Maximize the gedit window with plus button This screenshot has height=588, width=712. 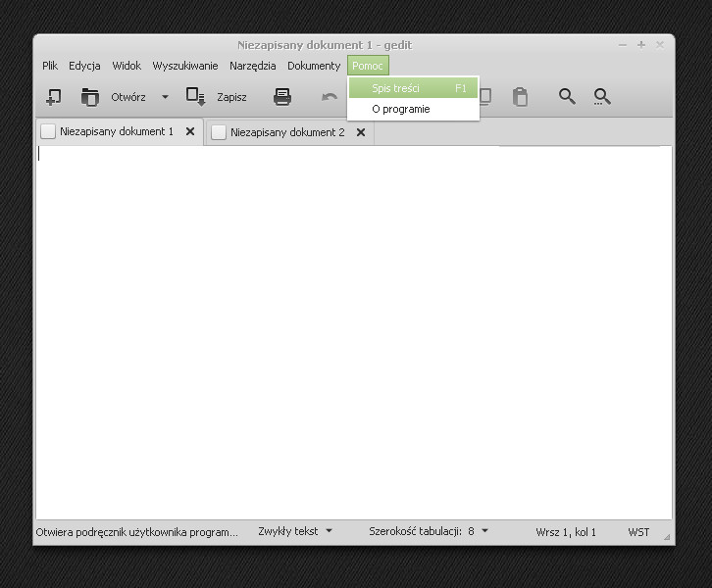click(x=641, y=44)
